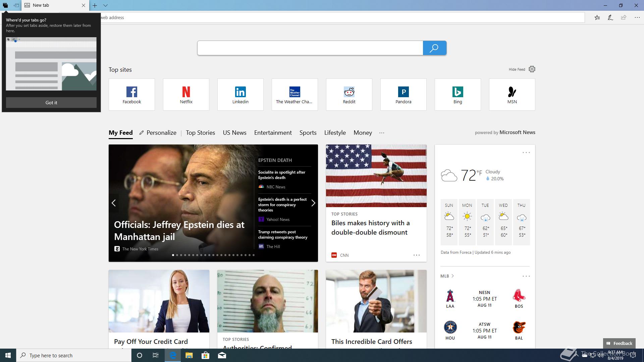Click the Edge browser taskbar icon
The width and height of the screenshot is (644, 362).
[173, 355]
